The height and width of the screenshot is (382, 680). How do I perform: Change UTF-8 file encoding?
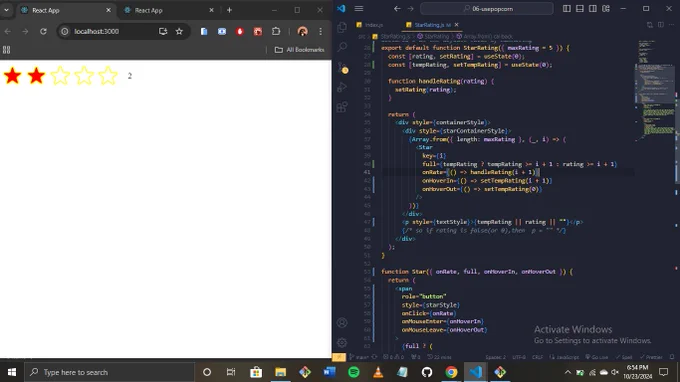[519, 357]
